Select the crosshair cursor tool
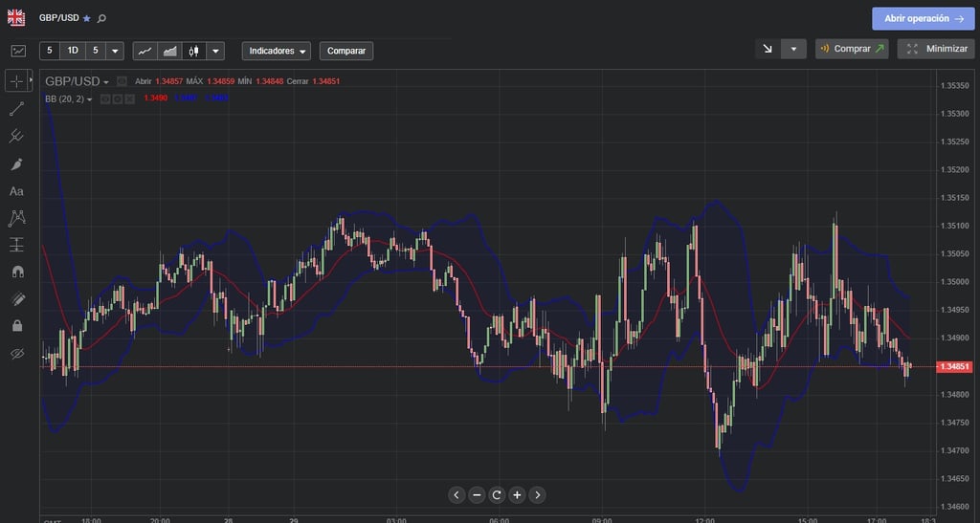980x523 pixels. pos(16,81)
